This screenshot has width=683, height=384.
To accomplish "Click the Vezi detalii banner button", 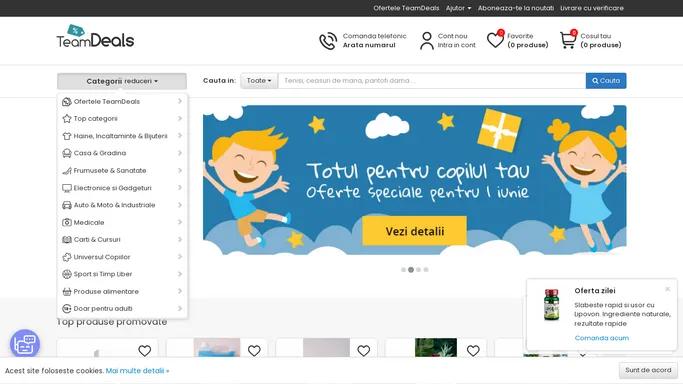I will tap(414, 231).
